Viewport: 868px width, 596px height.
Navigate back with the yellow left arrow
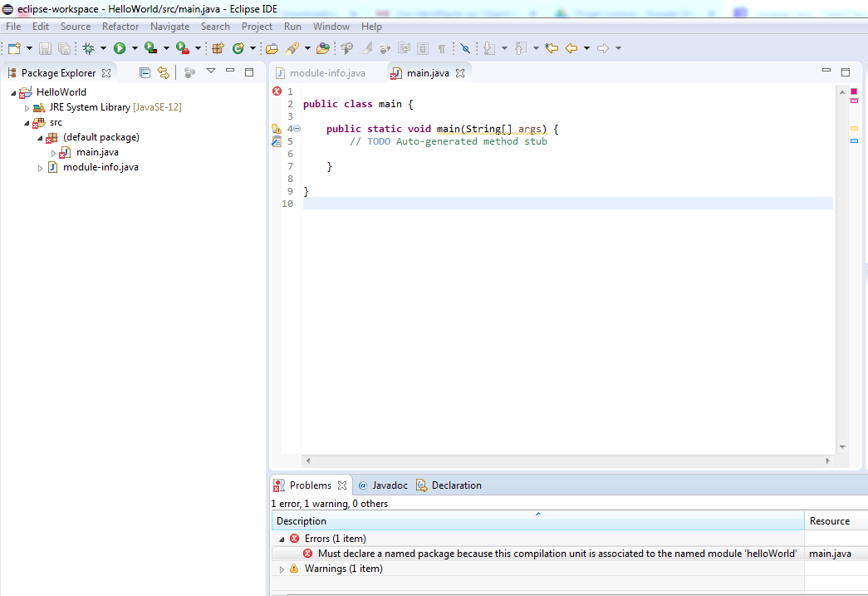[x=571, y=48]
